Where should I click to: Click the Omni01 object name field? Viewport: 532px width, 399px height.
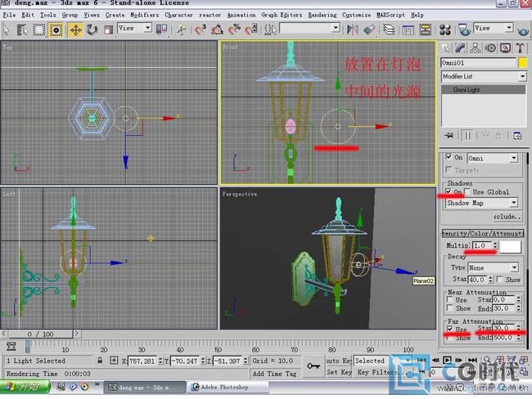(479, 63)
